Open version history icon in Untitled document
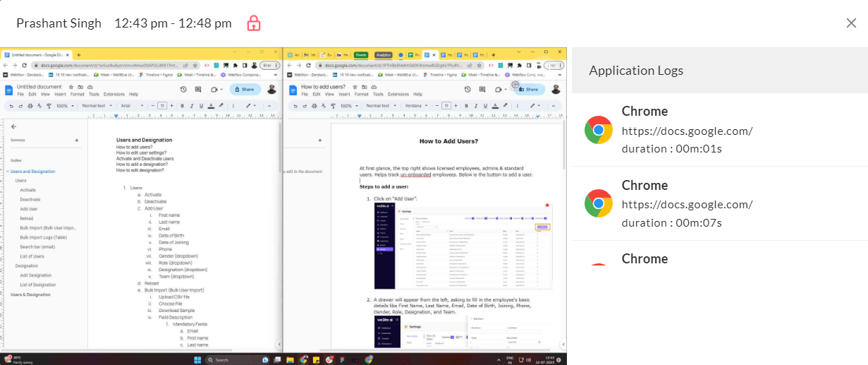Screen dimensions: 868x365 (x=183, y=90)
